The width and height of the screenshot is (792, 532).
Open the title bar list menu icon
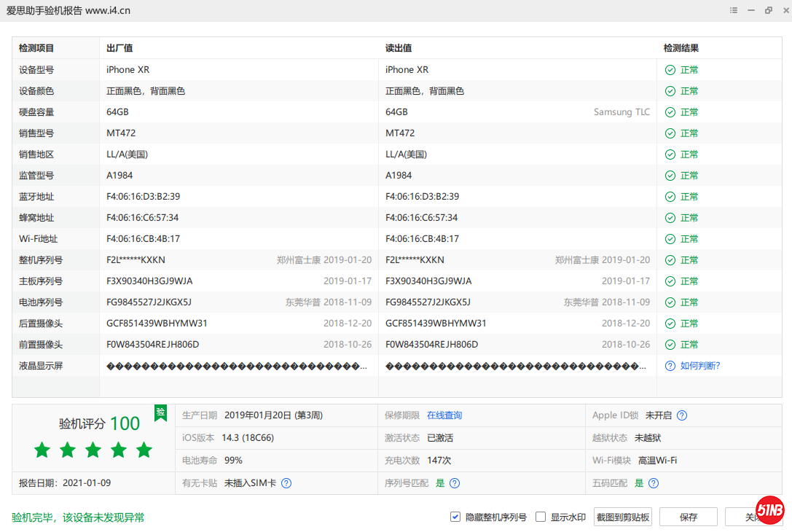tap(734, 11)
